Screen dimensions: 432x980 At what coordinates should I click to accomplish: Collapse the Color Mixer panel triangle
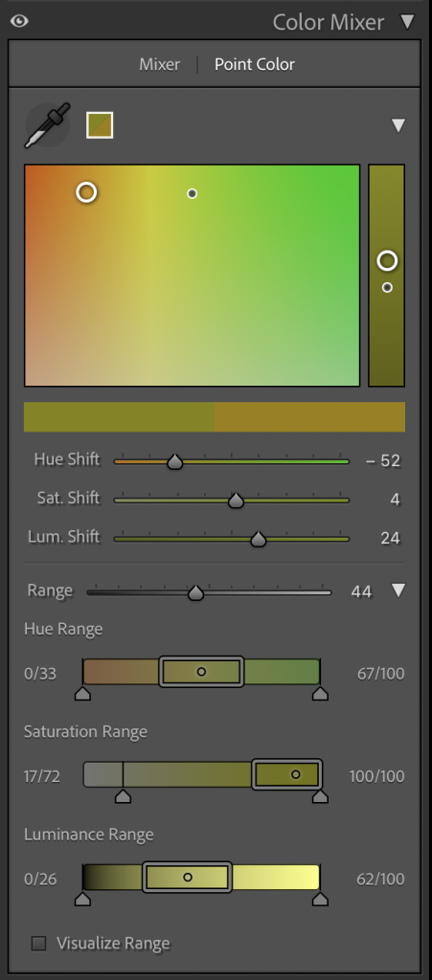[408, 22]
